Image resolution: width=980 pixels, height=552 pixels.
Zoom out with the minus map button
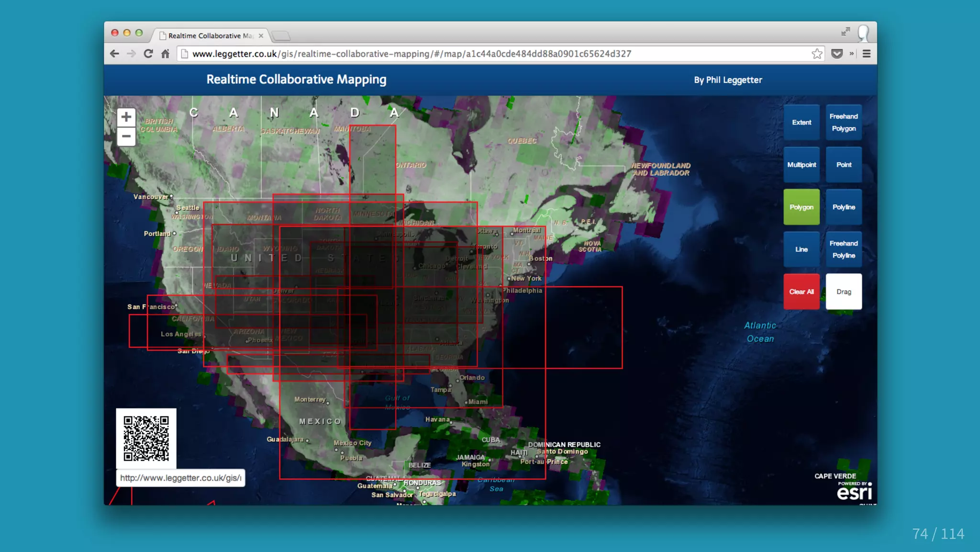coord(126,136)
